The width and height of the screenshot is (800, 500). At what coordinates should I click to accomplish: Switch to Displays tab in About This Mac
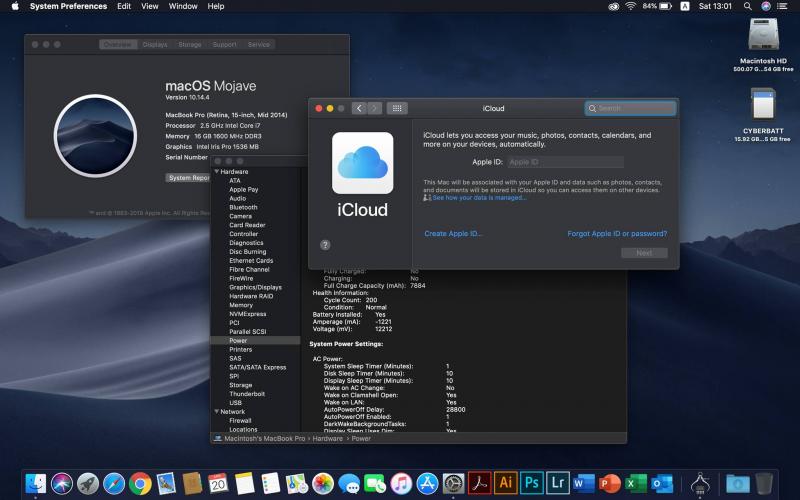pos(155,44)
